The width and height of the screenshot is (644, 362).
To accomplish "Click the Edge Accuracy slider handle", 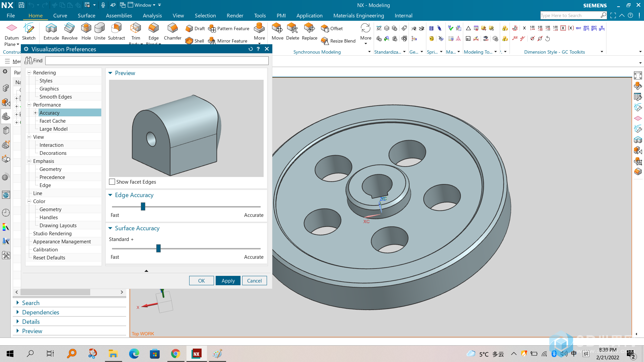I will [143, 206].
